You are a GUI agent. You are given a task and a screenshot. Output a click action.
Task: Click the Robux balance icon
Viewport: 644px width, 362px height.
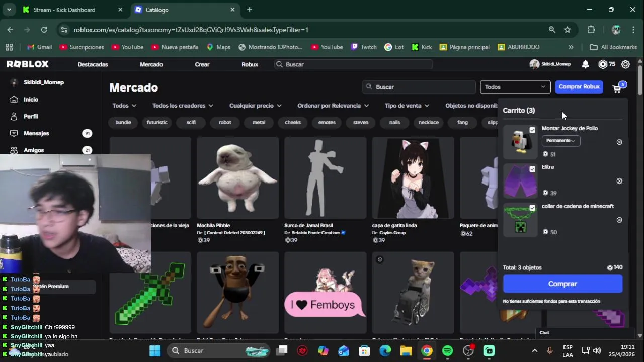click(x=603, y=64)
